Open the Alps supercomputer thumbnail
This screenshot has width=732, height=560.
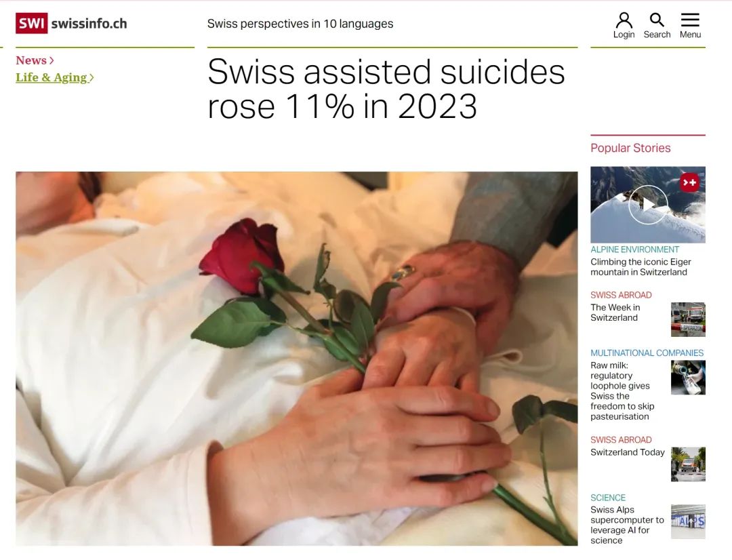[688, 522]
